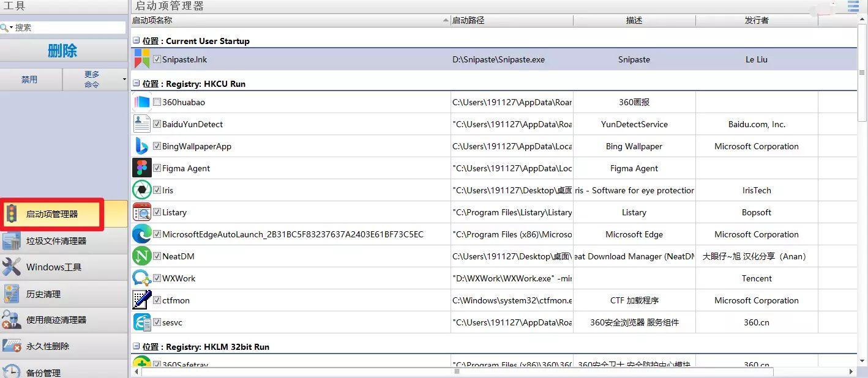Click the 使用痕迹清理器 sidebar icon
The width and height of the screenshot is (868, 378).
point(12,320)
